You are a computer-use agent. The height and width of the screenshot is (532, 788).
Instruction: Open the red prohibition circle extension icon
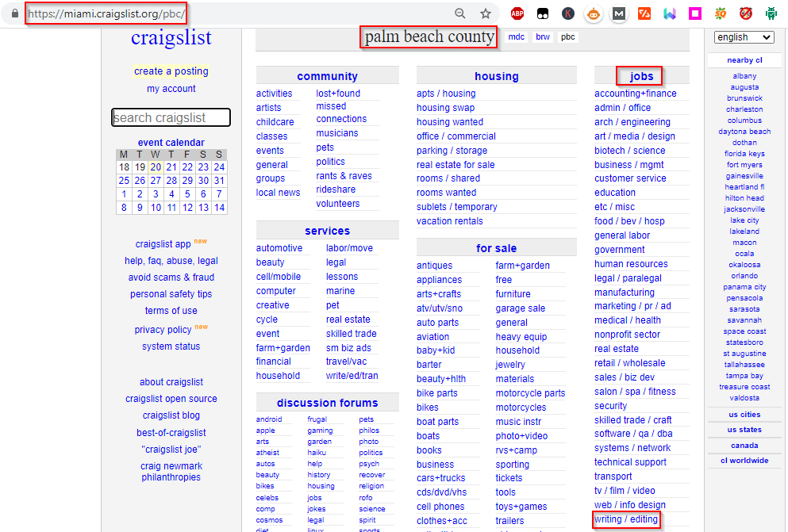click(x=746, y=13)
